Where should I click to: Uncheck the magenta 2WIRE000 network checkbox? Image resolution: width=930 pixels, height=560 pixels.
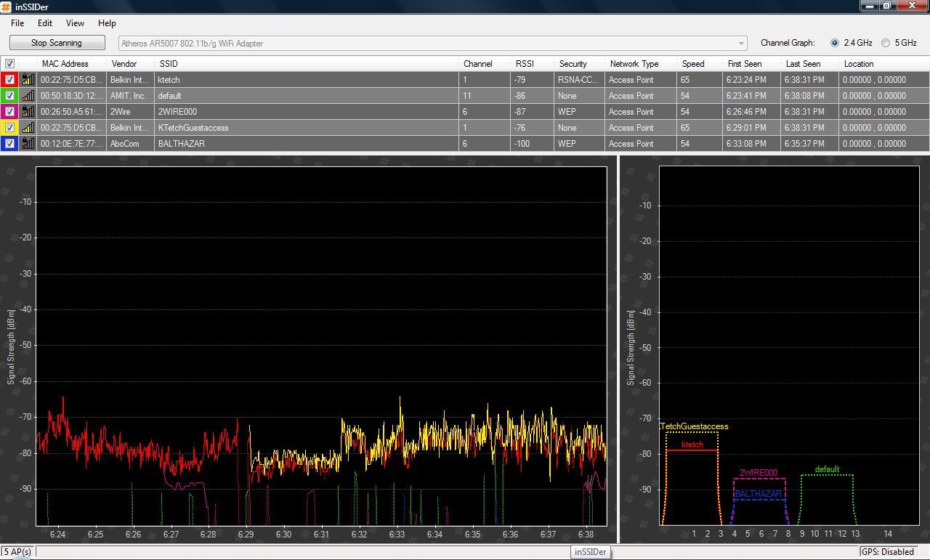pyautogui.click(x=9, y=112)
